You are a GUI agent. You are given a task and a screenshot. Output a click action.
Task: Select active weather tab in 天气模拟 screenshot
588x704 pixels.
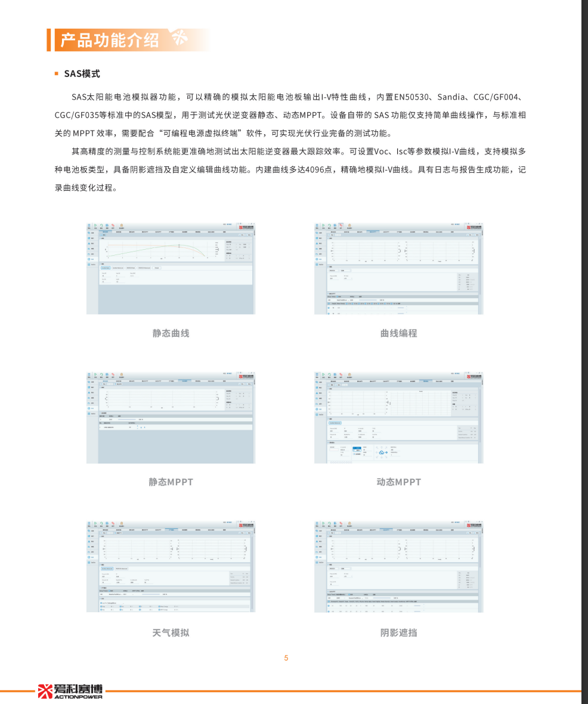[x=171, y=529]
